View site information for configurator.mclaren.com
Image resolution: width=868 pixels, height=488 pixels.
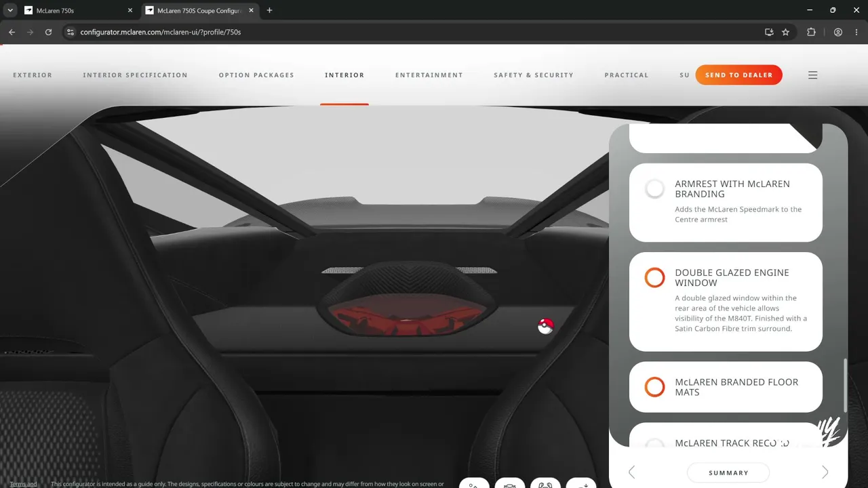[70, 32]
